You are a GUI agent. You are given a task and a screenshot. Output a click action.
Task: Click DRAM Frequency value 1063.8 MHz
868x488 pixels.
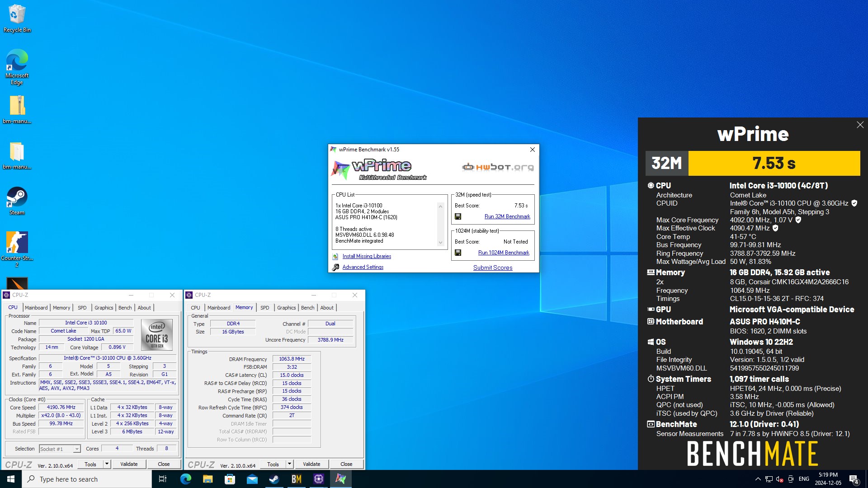(x=292, y=359)
